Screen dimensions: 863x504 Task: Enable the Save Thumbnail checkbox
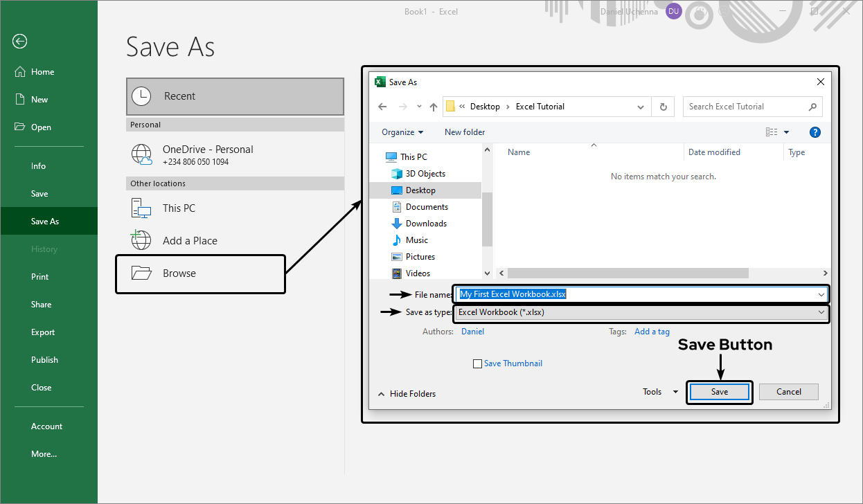pyautogui.click(x=477, y=363)
